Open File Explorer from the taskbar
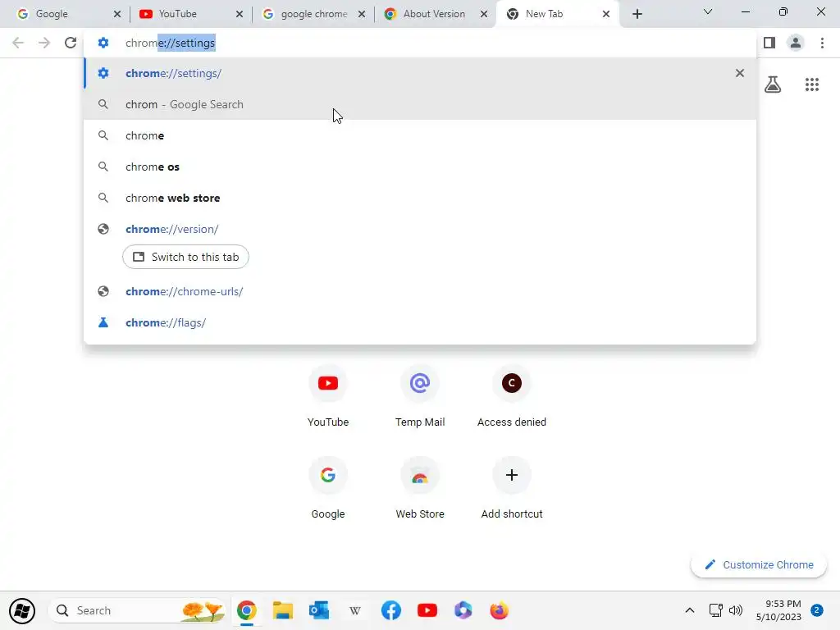 click(282, 610)
